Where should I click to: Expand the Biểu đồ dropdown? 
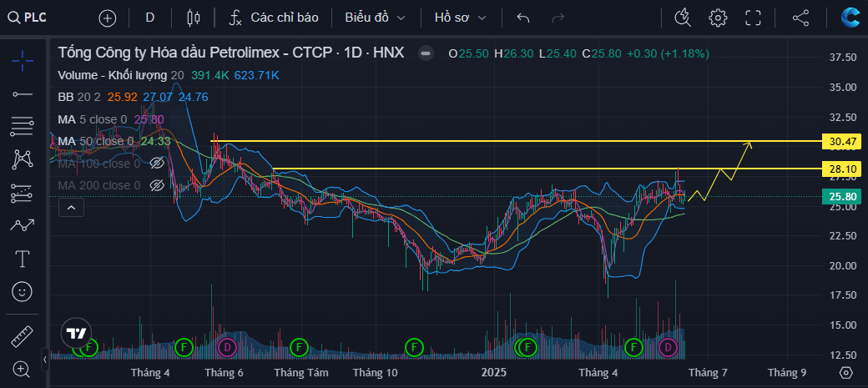[376, 18]
